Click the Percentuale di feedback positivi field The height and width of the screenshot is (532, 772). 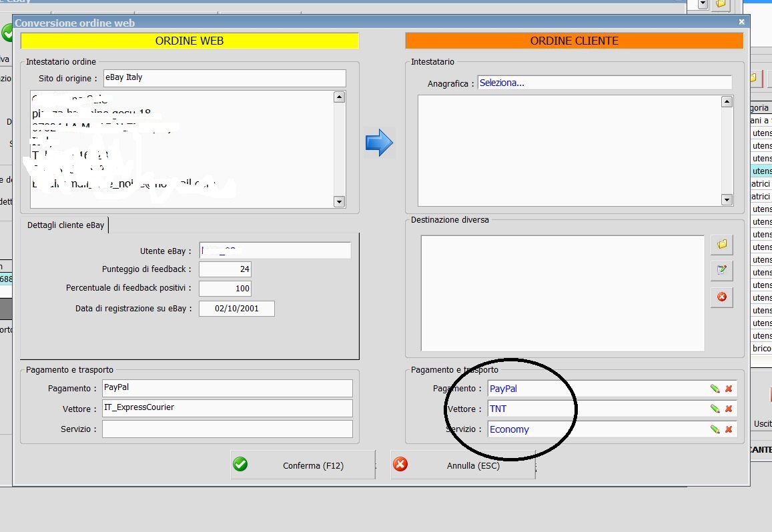225,289
